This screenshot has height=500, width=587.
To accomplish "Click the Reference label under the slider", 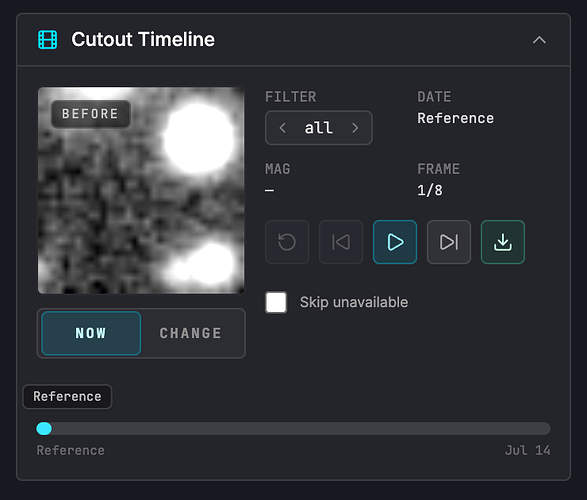I will point(70,450).
